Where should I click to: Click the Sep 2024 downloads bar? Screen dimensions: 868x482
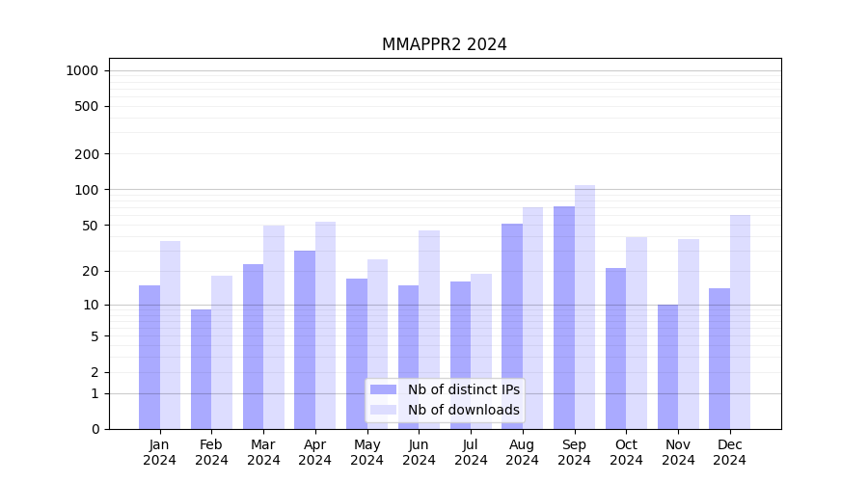click(x=584, y=307)
